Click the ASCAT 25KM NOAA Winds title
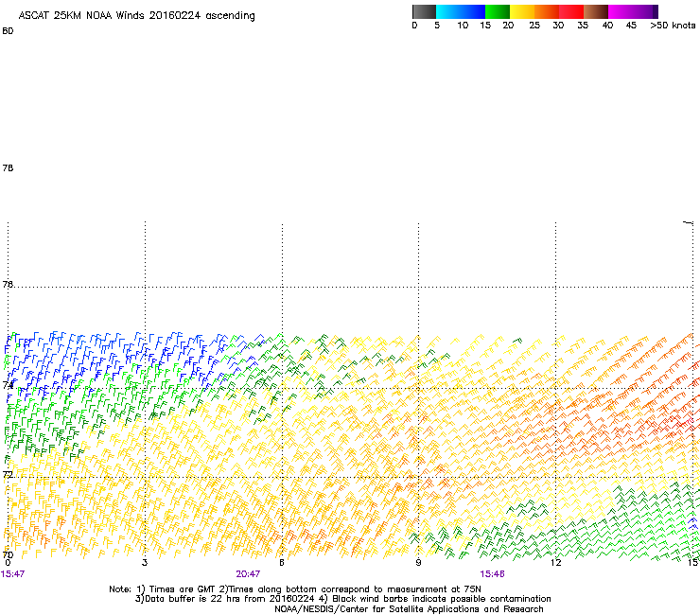Screen dimensions: 700x615 (136, 15)
